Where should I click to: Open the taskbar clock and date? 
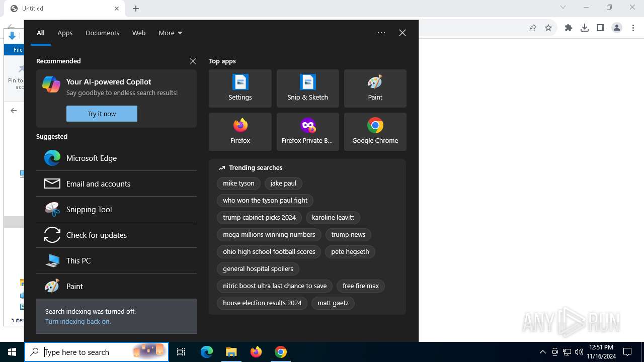(601, 352)
